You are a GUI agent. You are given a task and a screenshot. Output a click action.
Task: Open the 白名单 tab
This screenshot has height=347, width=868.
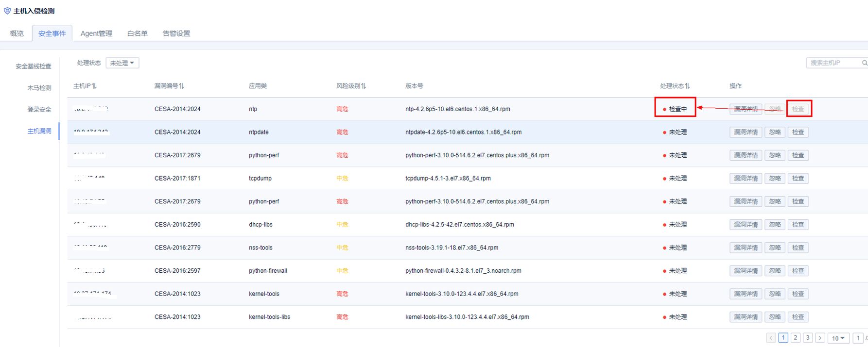tap(138, 33)
